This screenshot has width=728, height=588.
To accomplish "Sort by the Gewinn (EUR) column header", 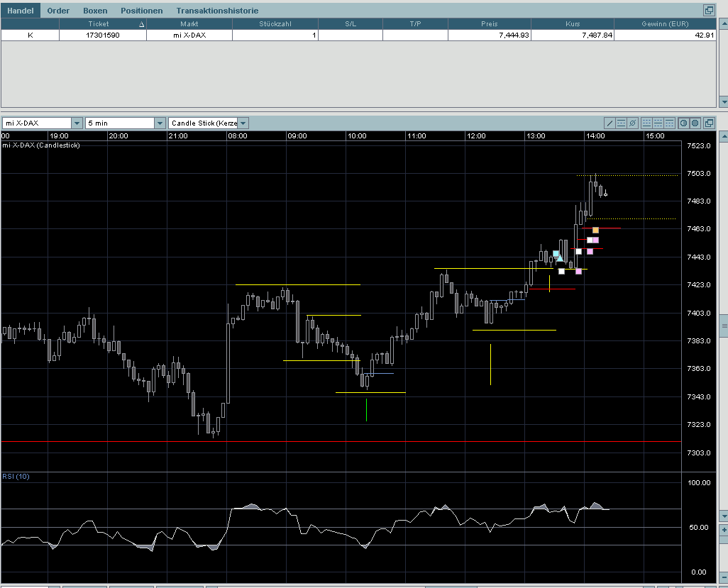I will 665,23.
